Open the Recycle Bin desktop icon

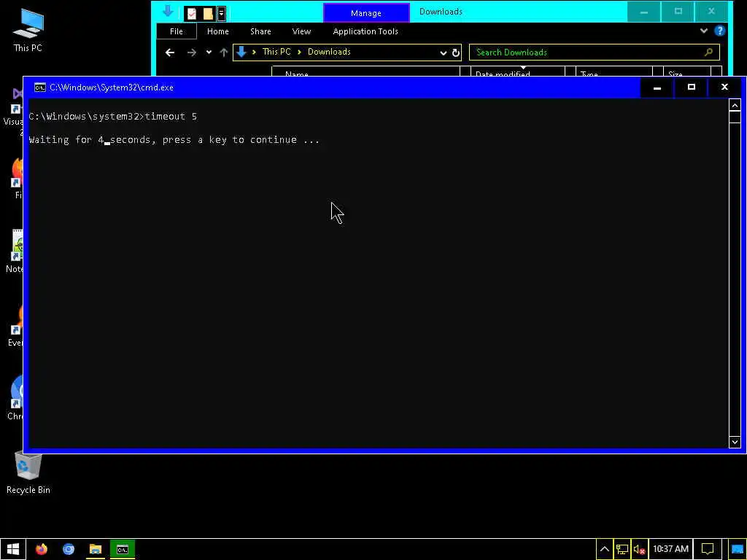tap(28, 473)
